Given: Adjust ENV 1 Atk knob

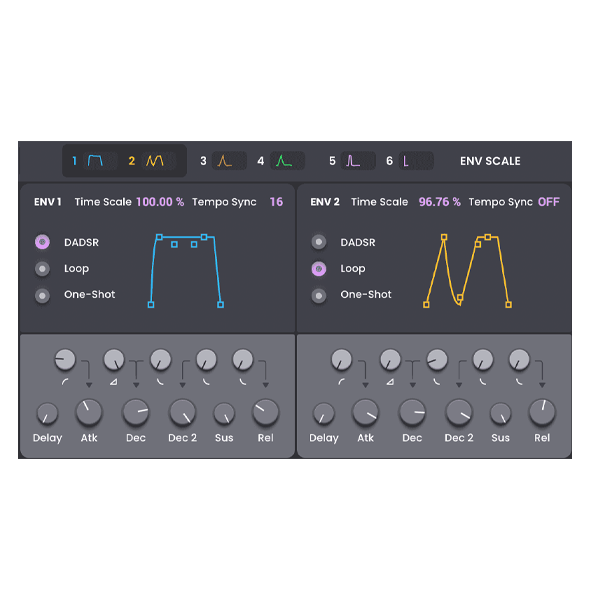Looking at the screenshot, I should [89, 412].
